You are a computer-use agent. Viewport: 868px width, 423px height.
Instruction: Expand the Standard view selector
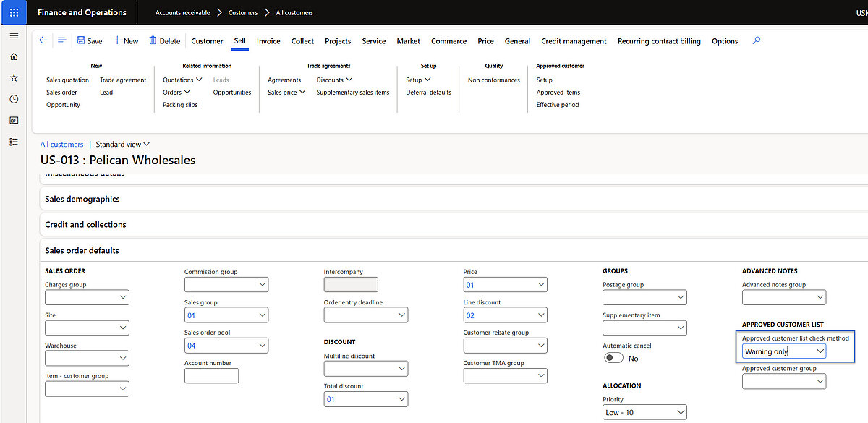[x=123, y=145]
